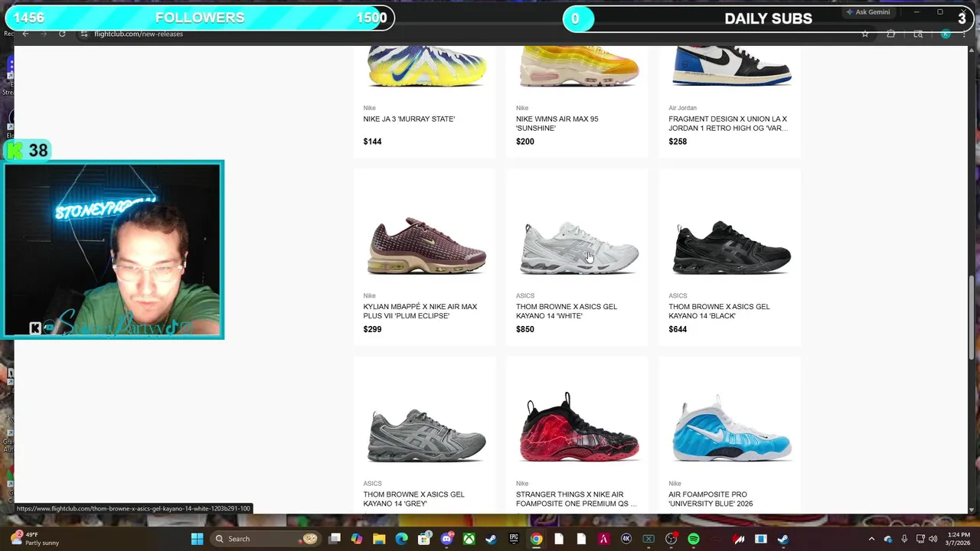This screenshot has height=551, width=980.
Task: Open the clock and date flyout
Action: (x=959, y=539)
